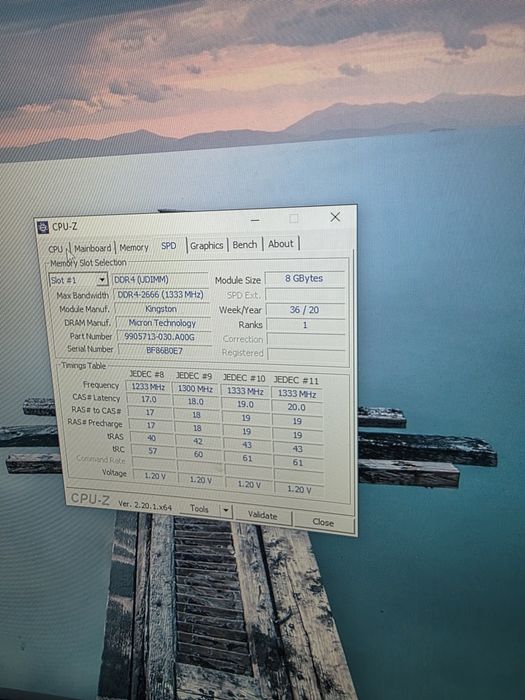525x700 pixels.
Task: Close the CPU-Z window with X
Action: (335, 217)
